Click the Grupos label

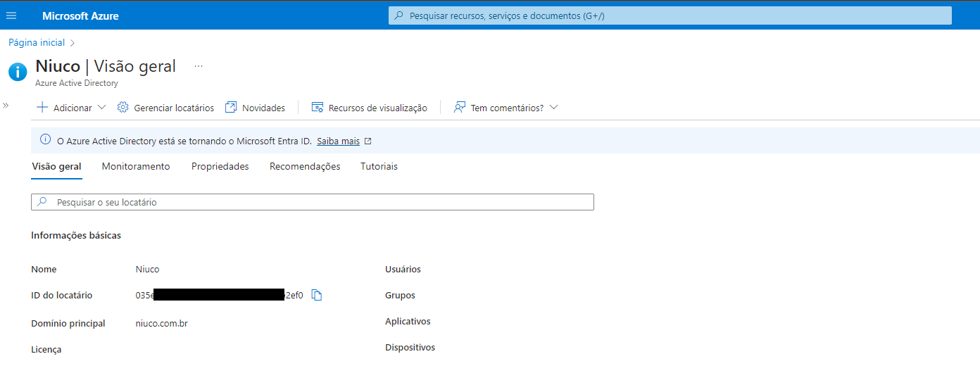pos(400,296)
